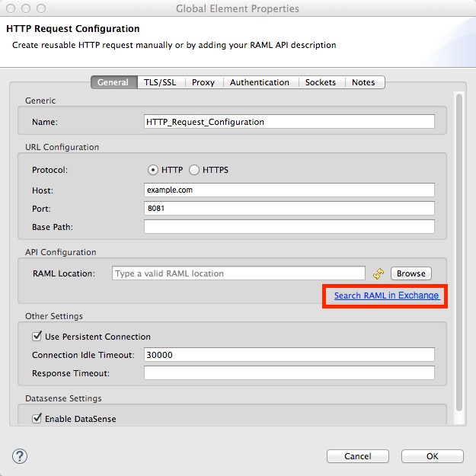This screenshot has height=476, width=476.
Task: Open the Authentication tab
Action: pos(259,82)
